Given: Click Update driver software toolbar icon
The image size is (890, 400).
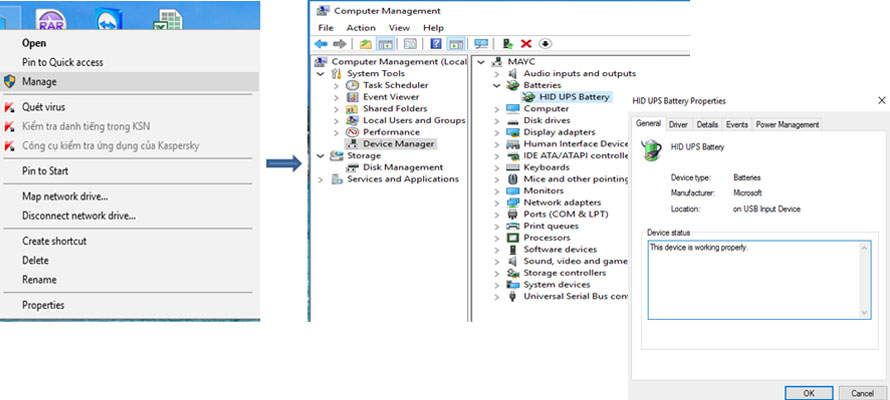Looking at the screenshot, I should click(x=508, y=44).
